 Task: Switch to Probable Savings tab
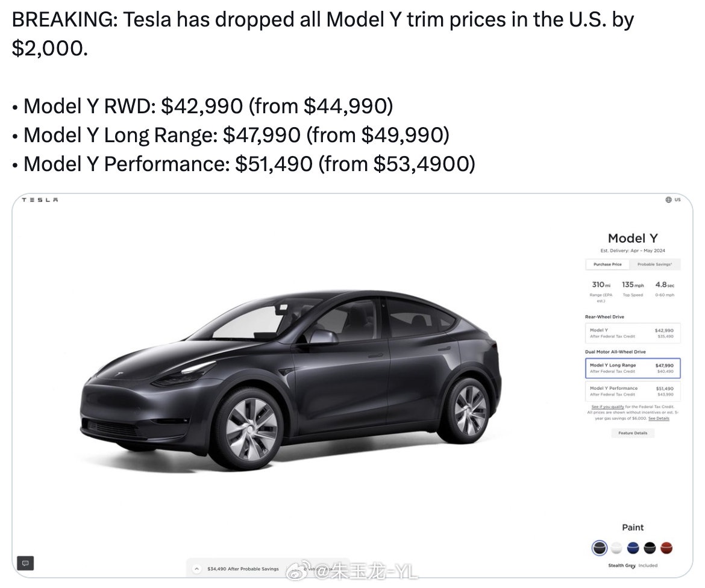tap(655, 264)
